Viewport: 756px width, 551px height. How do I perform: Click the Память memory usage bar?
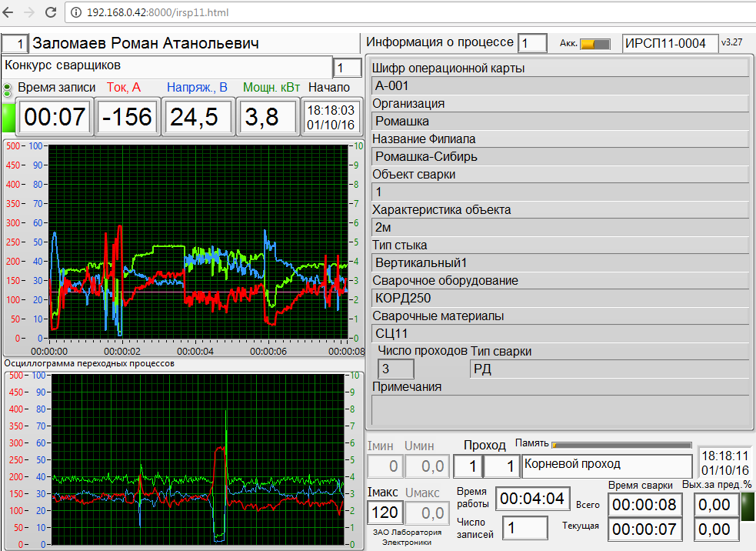621,444
